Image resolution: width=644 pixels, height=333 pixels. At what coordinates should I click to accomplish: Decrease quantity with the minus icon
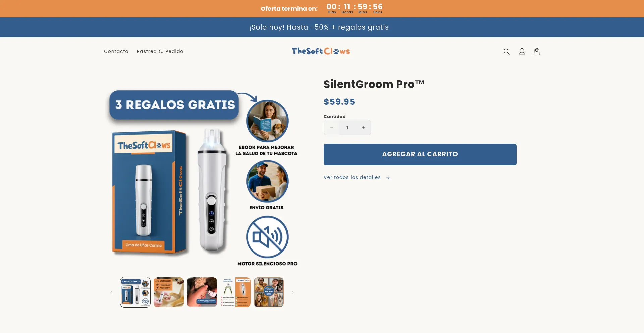point(331,128)
